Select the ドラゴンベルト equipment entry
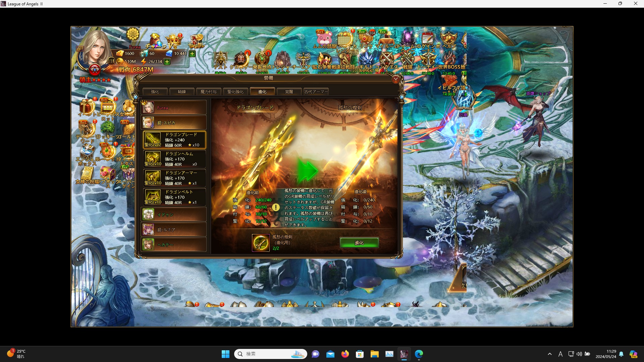This screenshot has height=362, width=644. coord(174,197)
